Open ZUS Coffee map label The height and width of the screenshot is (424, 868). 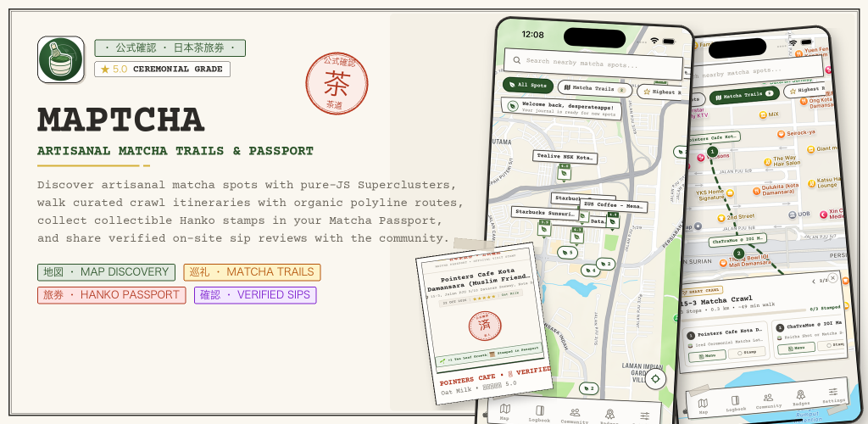click(x=614, y=206)
